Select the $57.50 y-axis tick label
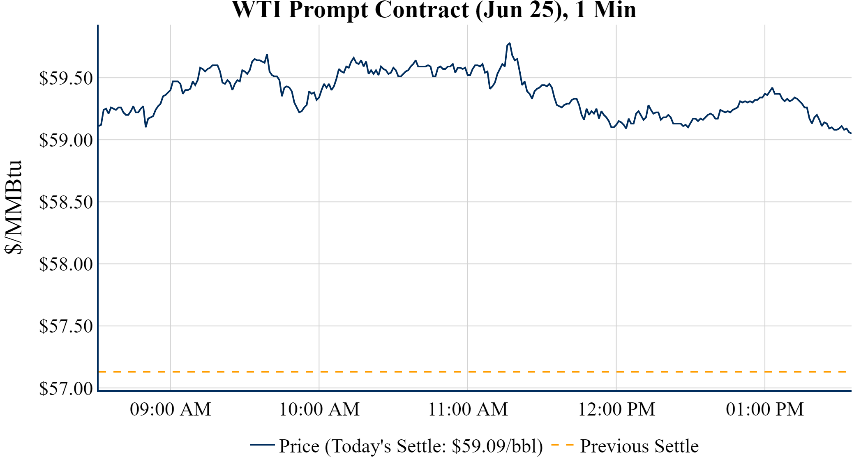 [x=66, y=326]
